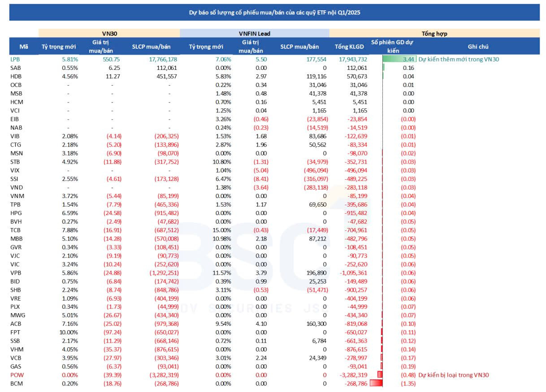Click the Tỷ trọng mới header under VN30
546x392 pixels.
click(59, 47)
